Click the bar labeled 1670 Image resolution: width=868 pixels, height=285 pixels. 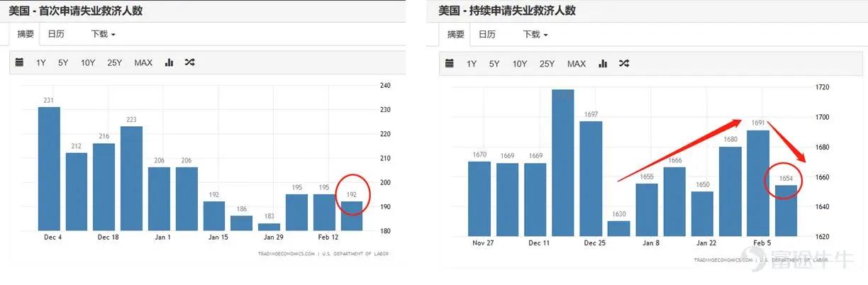[479, 199]
